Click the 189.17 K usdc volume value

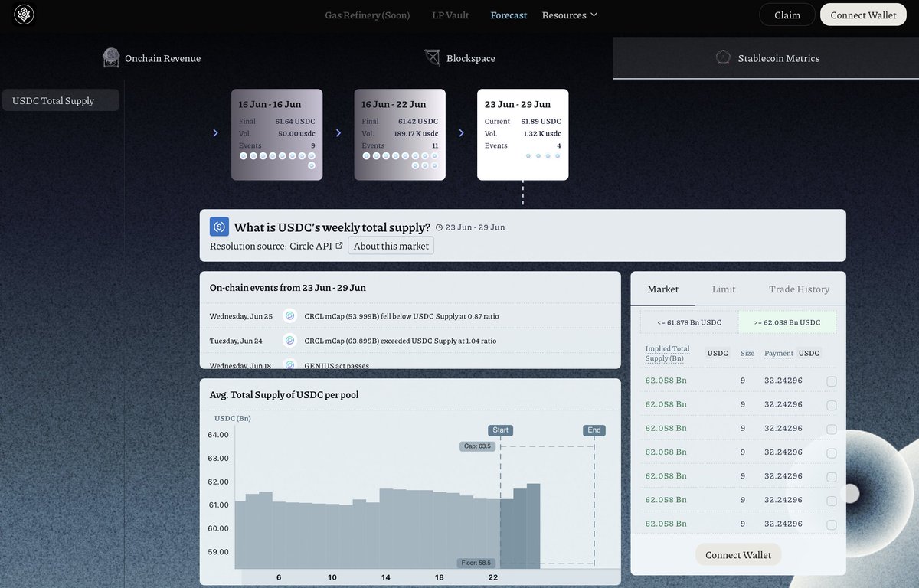[415, 134]
